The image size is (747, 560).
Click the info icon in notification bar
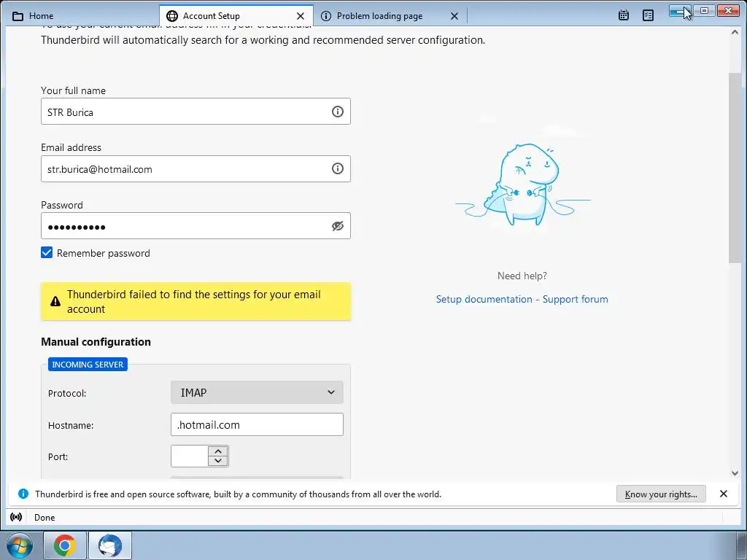[23, 494]
